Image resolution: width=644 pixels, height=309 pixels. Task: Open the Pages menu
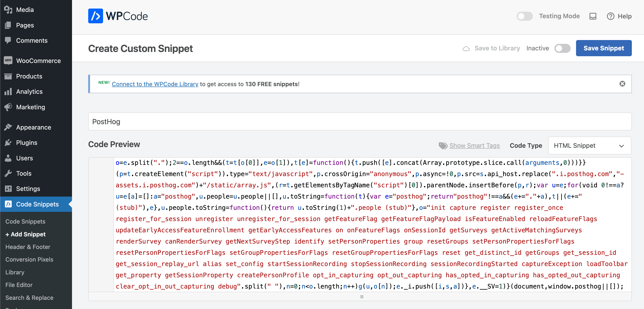pos(36,25)
